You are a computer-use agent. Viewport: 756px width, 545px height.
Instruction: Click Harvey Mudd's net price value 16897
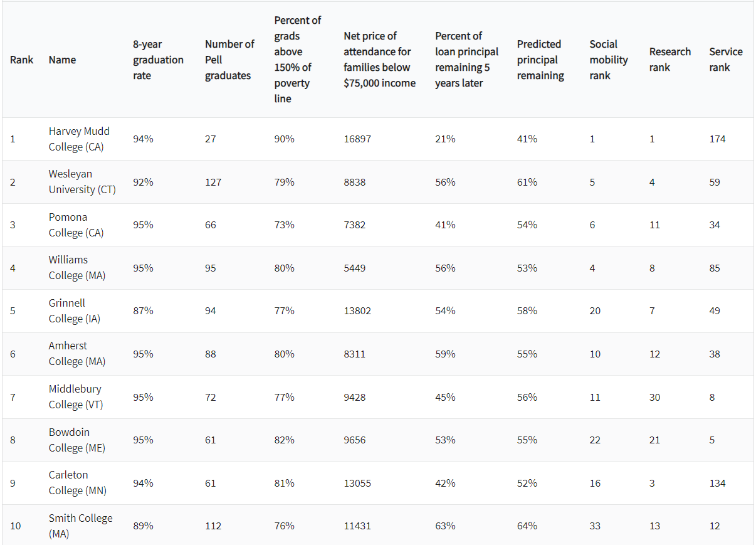[357, 139]
